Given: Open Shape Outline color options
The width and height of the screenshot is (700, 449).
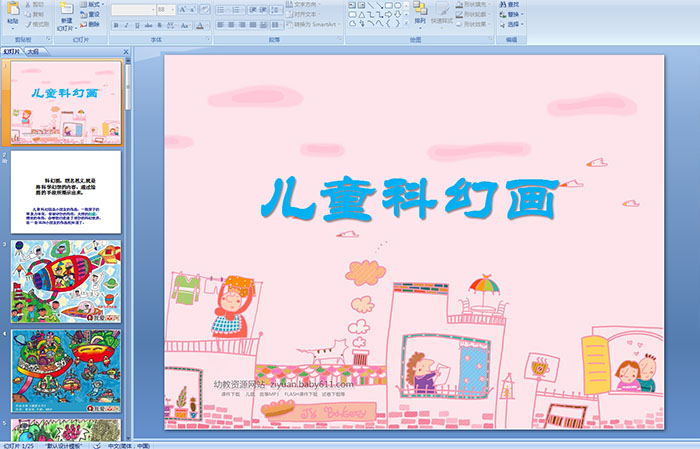Looking at the screenshot, I should [473, 14].
